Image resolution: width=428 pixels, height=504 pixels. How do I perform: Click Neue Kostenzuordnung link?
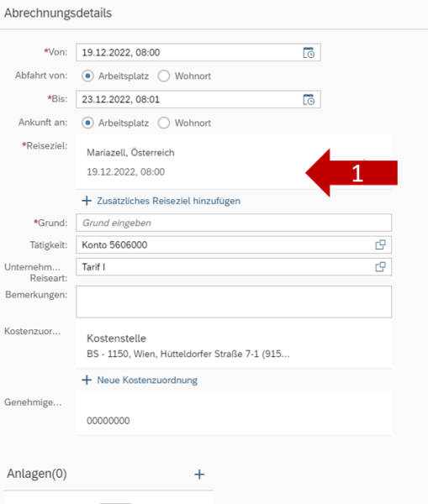coord(140,380)
